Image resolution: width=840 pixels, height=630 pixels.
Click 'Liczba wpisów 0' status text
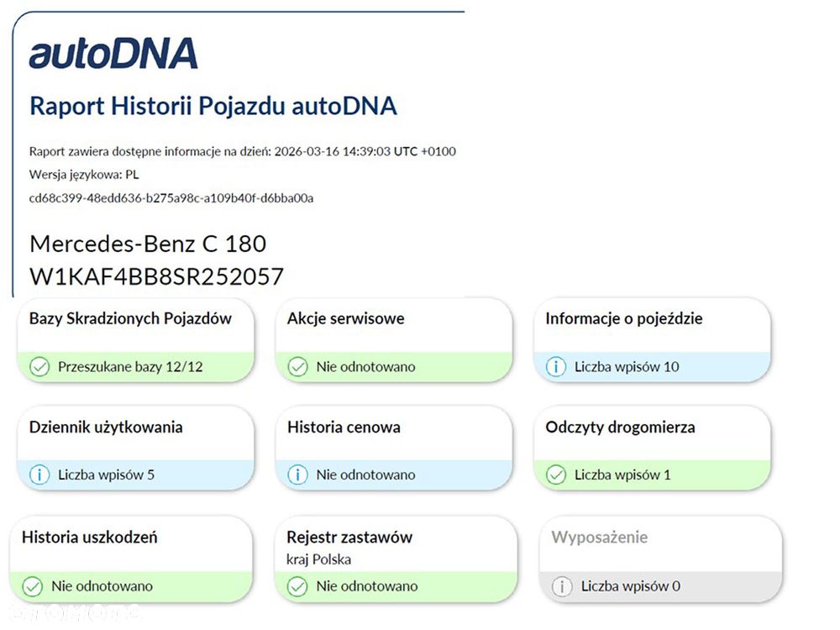tap(631, 586)
